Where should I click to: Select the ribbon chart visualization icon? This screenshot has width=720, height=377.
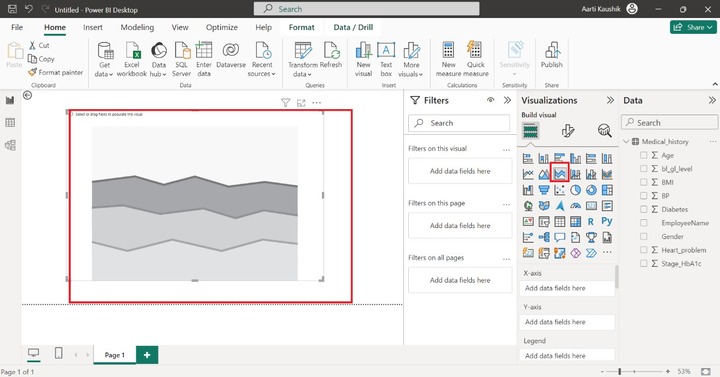tap(607, 174)
